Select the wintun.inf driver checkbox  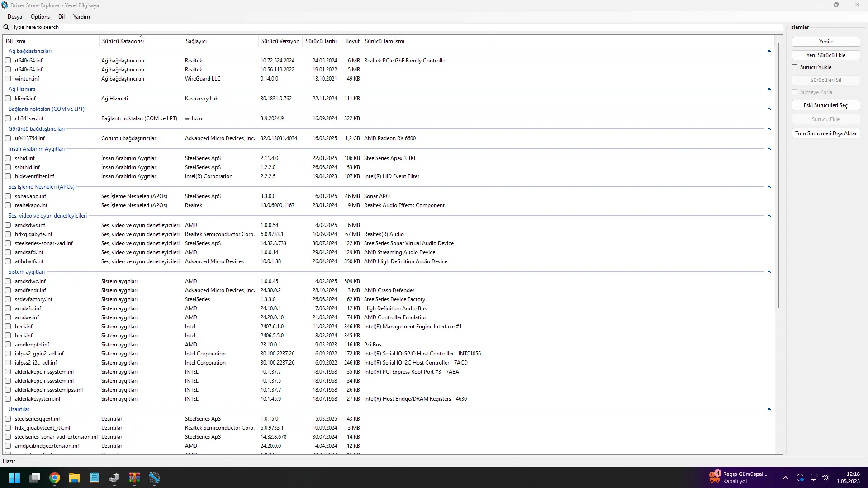(x=8, y=79)
